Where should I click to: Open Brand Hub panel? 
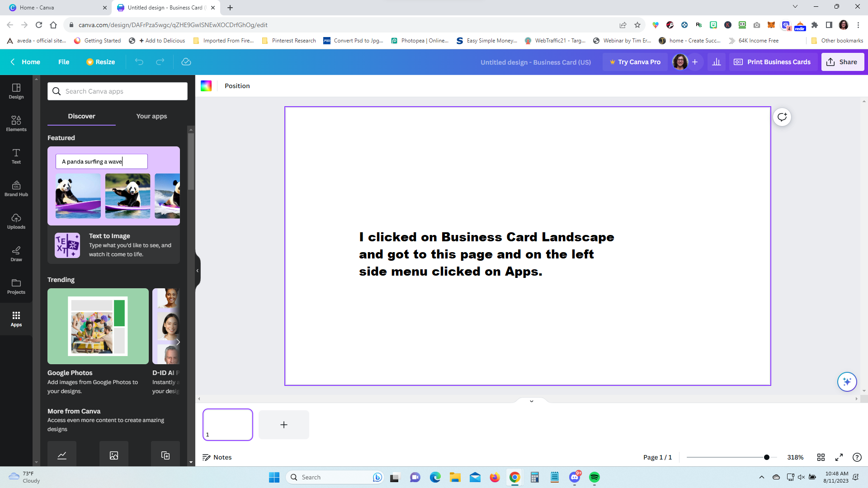point(16,188)
